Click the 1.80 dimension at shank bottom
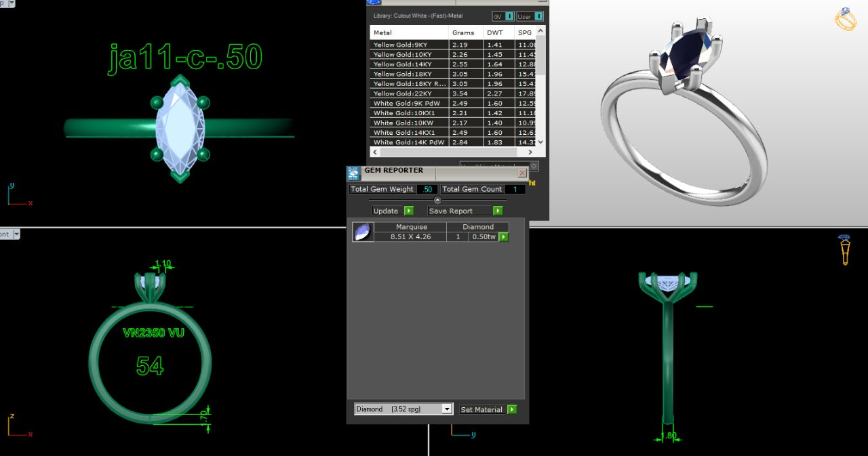Image resolution: width=868 pixels, height=456 pixels. pyautogui.click(x=669, y=436)
